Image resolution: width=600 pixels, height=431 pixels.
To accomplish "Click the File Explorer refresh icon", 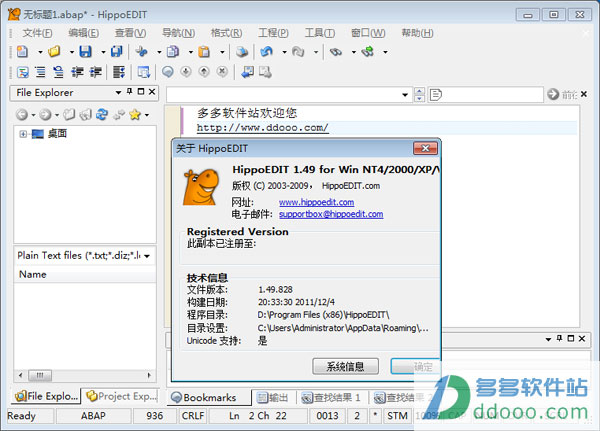I will pos(102,114).
